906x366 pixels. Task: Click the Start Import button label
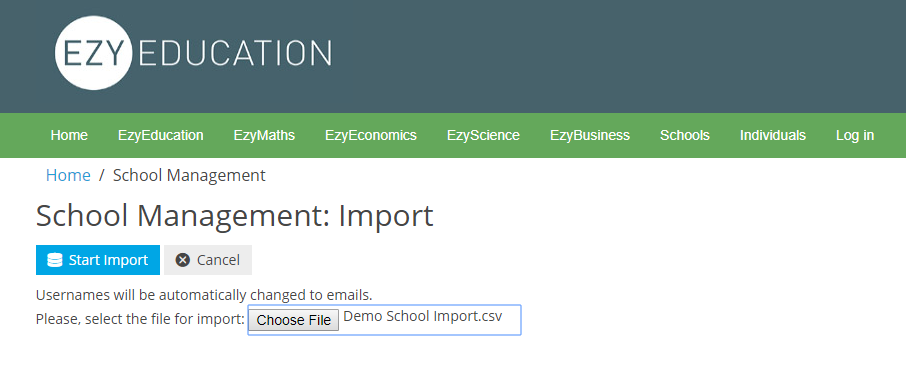point(108,260)
